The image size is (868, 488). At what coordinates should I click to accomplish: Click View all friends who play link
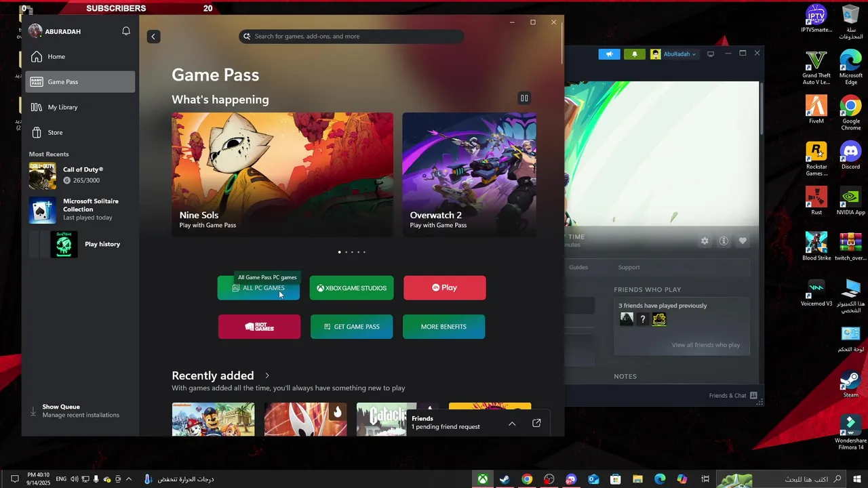click(x=706, y=345)
